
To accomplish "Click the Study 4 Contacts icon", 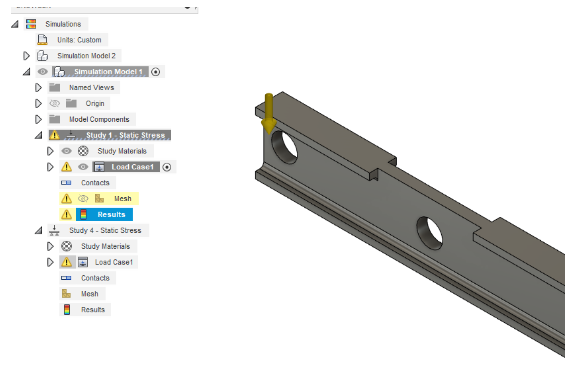I will pyautogui.click(x=66, y=278).
